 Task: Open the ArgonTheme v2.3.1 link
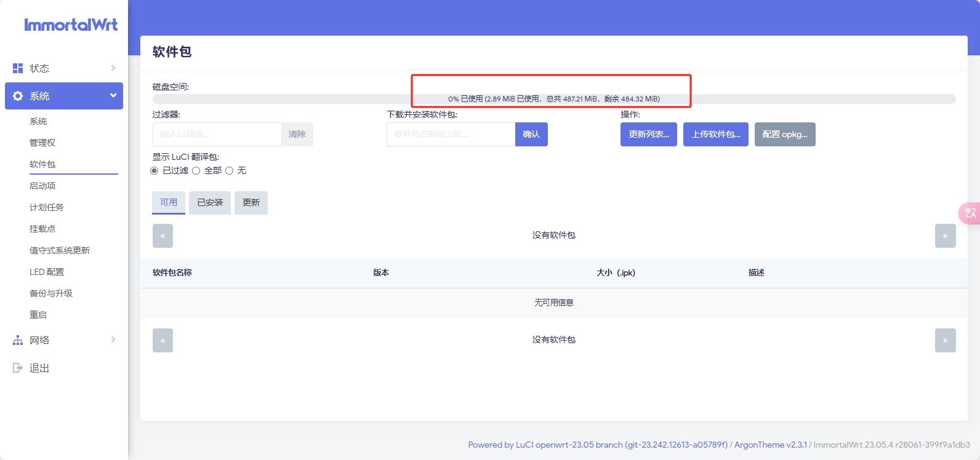pos(771,445)
